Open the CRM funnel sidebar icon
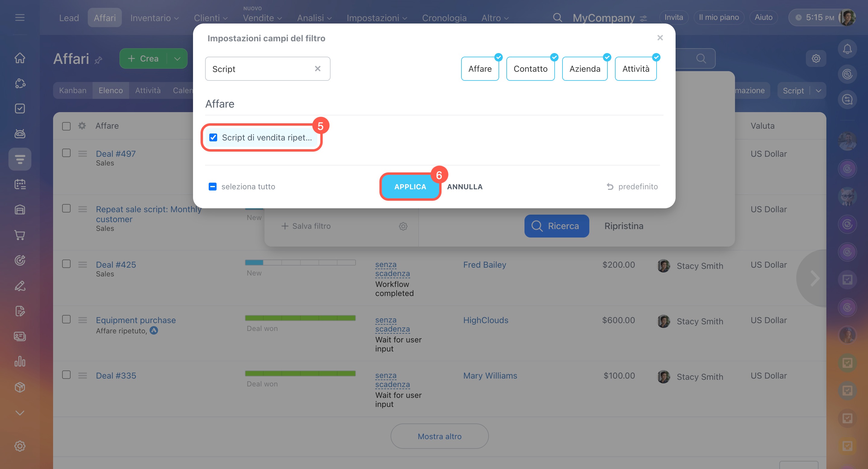This screenshot has height=469, width=868. click(20, 159)
